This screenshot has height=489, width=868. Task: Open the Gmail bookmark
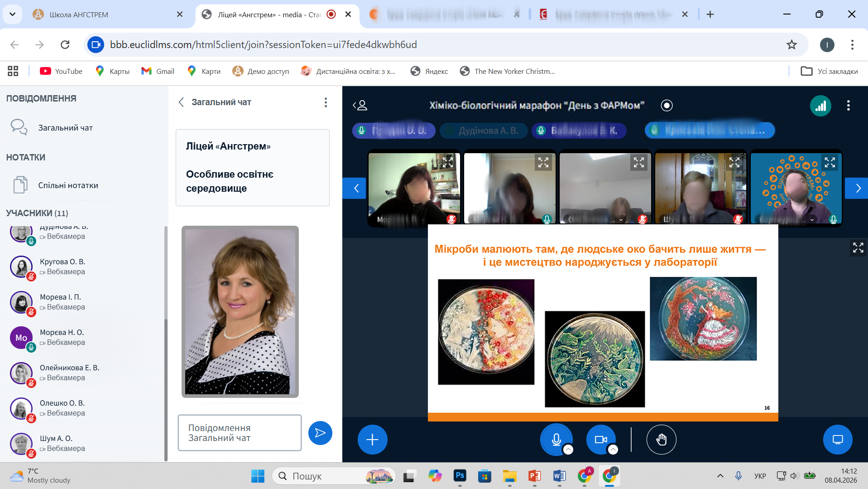click(158, 71)
